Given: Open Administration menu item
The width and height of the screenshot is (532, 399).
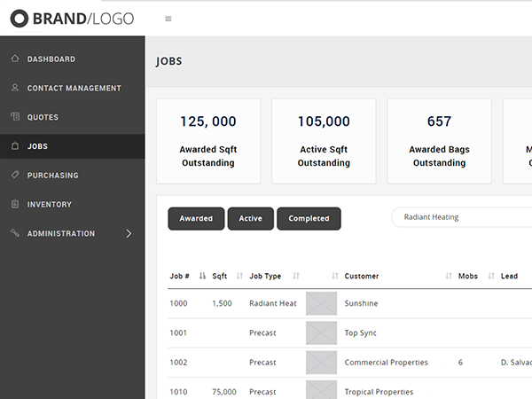Looking at the screenshot, I should (x=73, y=233).
